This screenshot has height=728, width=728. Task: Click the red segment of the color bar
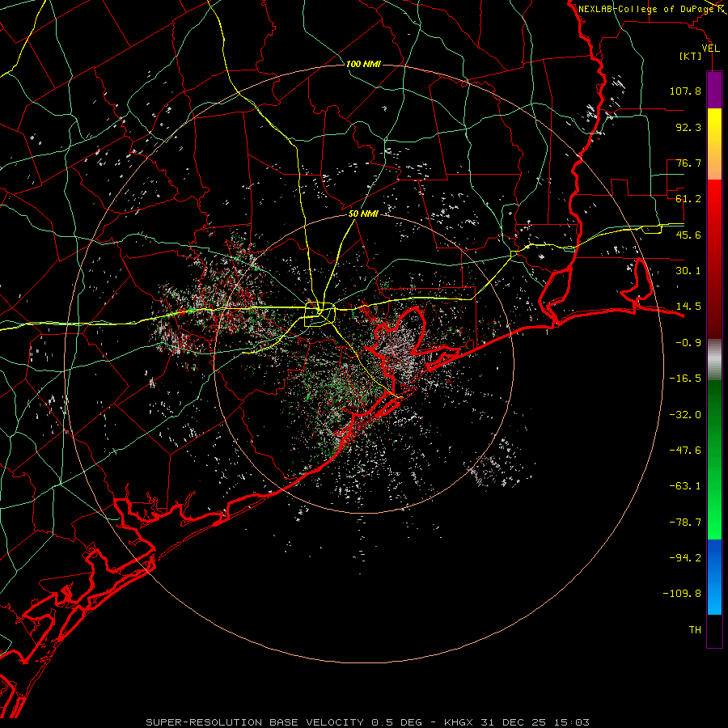pyautogui.click(x=714, y=259)
